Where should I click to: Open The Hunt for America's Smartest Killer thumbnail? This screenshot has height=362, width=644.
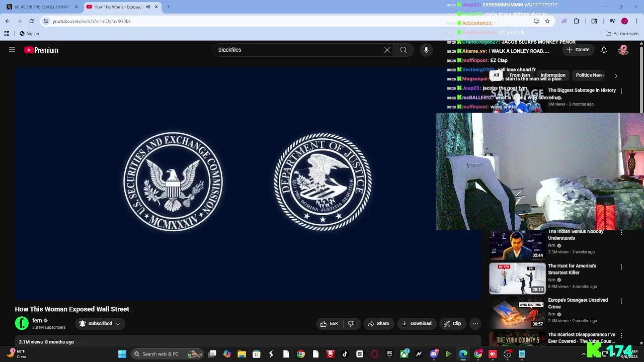(x=517, y=278)
